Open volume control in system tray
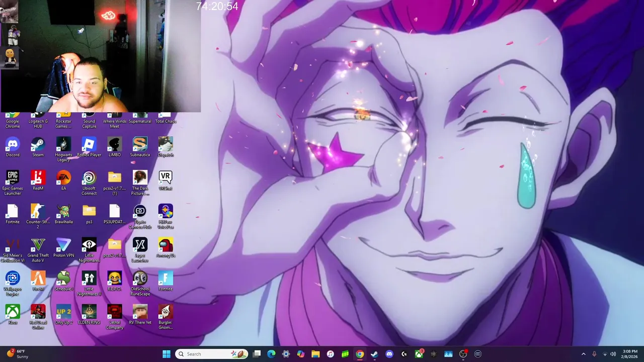Screen dimensions: 644x362 (613, 354)
